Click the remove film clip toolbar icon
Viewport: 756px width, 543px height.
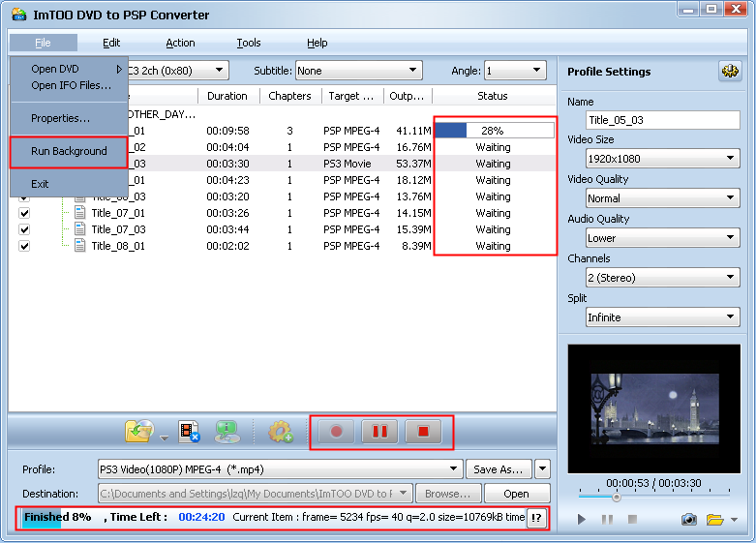pos(189,431)
